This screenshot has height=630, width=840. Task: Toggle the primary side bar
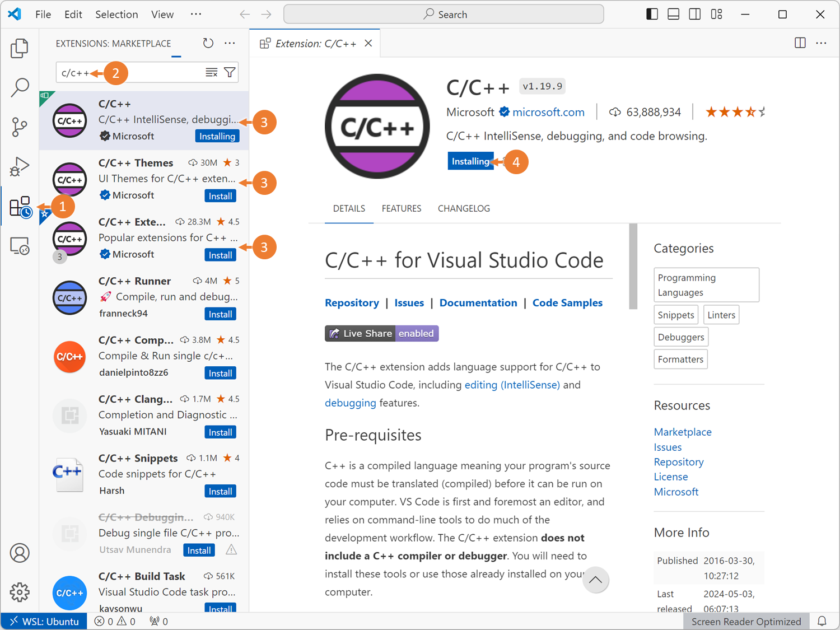[652, 15]
